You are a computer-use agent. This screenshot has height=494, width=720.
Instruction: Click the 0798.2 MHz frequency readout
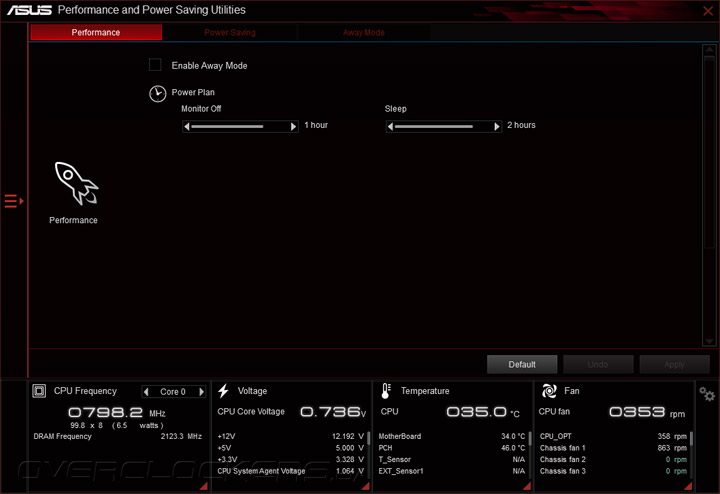pyautogui.click(x=117, y=412)
